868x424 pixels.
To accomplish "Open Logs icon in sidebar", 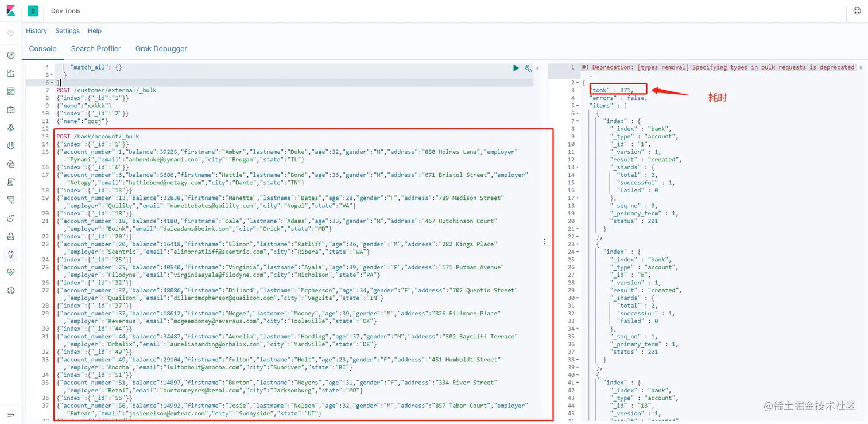I will point(11,182).
